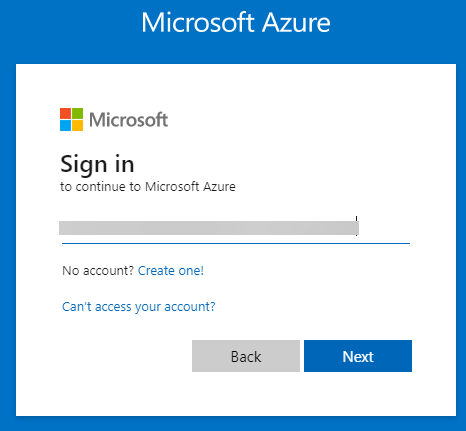Click the 'No account?' label text
This screenshot has width=466, height=431.
click(98, 270)
